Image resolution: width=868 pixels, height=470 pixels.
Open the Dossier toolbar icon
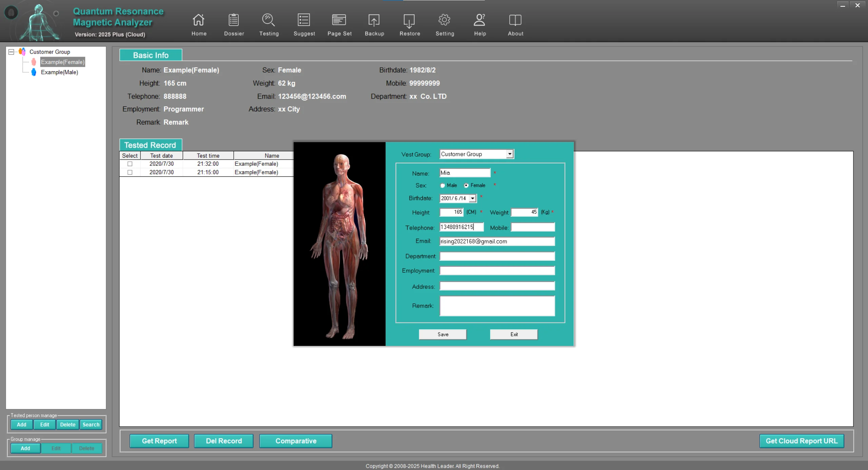[234, 20]
